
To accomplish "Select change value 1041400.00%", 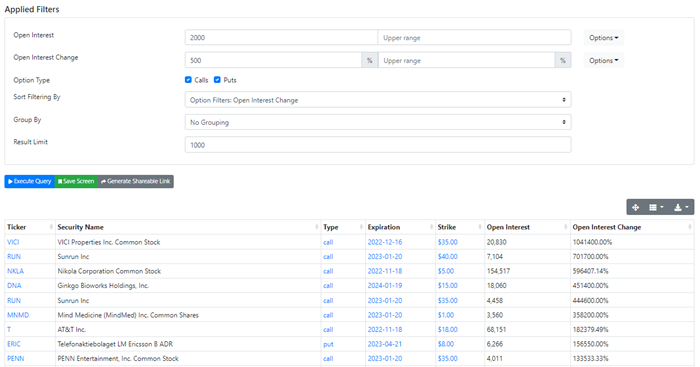I will pyautogui.click(x=592, y=242).
